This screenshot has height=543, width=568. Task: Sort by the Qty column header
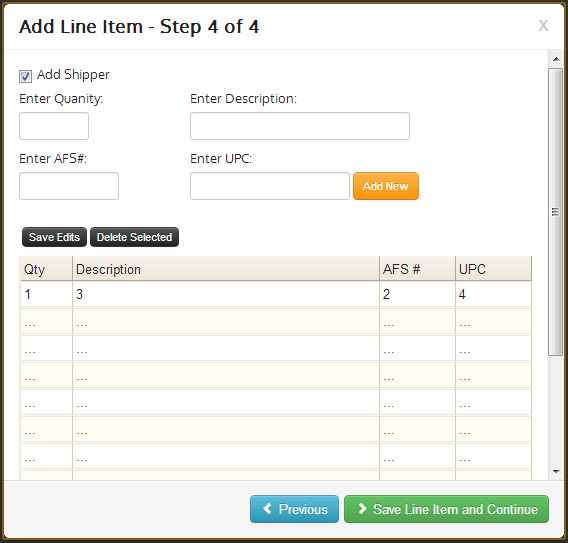tap(46, 269)
